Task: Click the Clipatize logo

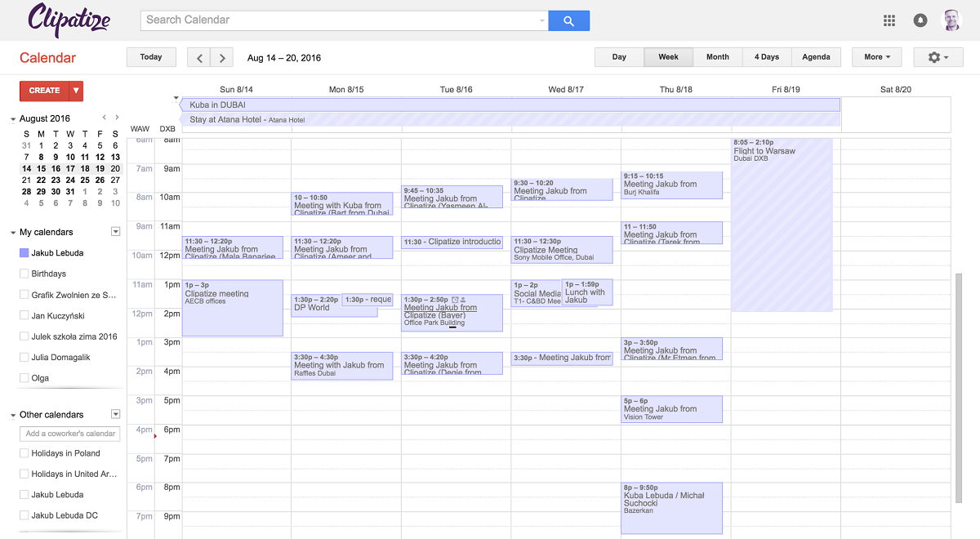Action: pos(69,20)
